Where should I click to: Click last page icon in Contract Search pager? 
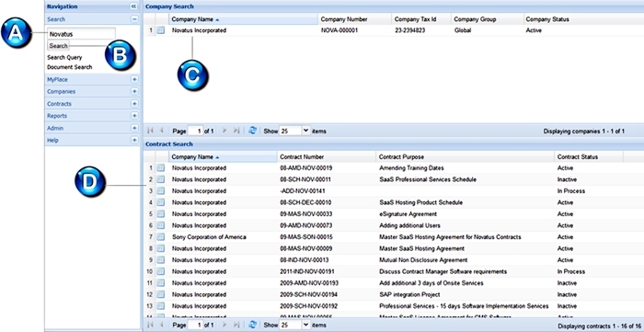click(236, 325)
